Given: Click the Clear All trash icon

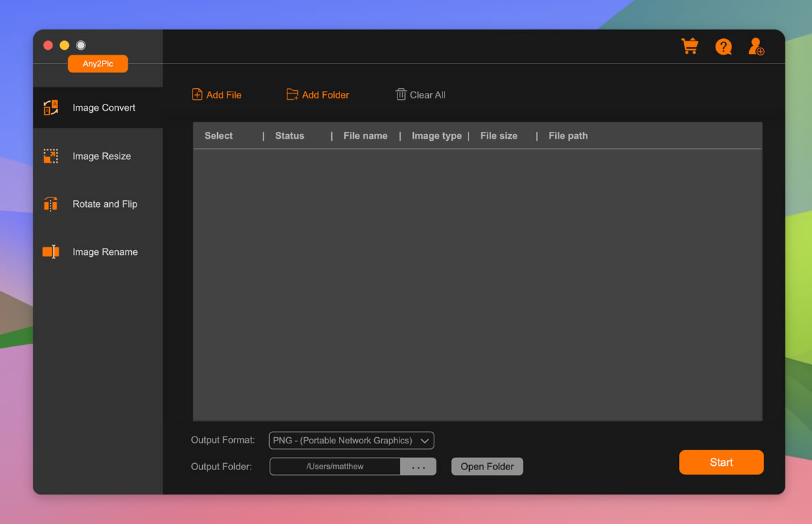Looking at the screenshot, I should pos(400,94).
